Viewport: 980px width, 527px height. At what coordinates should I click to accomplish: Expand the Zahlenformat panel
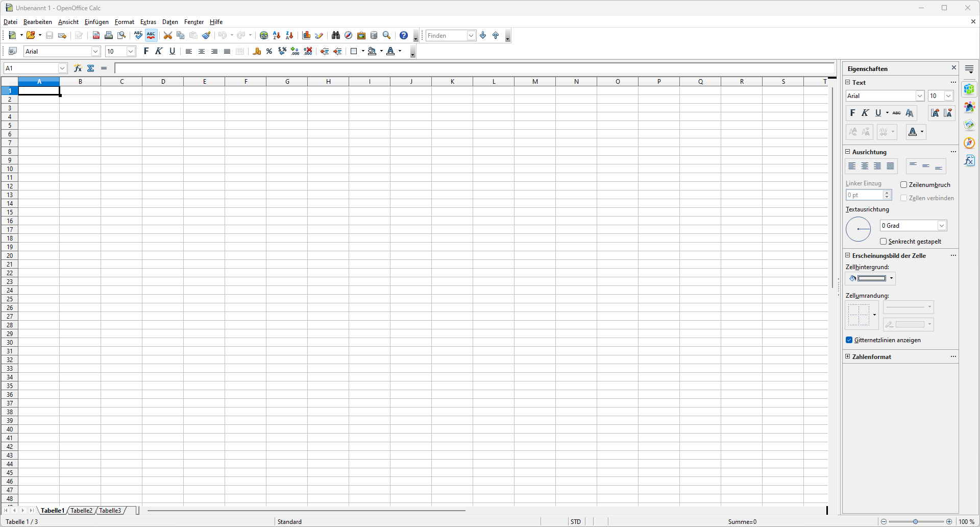click(x=848, y=356)
